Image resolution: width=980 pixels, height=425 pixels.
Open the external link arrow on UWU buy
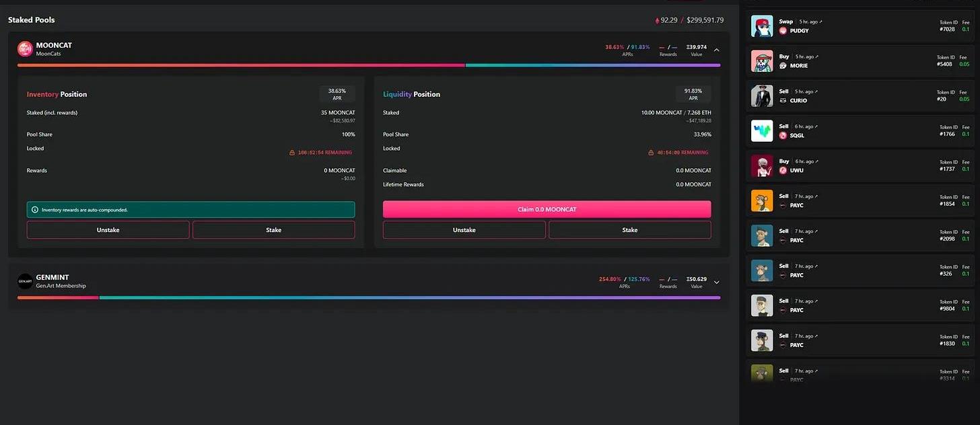coord(816,161)
